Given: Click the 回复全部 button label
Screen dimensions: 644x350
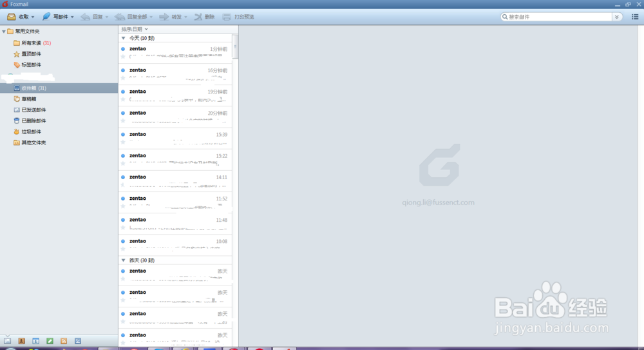Looking at the screenshot, I should click(x=137, y=17).
